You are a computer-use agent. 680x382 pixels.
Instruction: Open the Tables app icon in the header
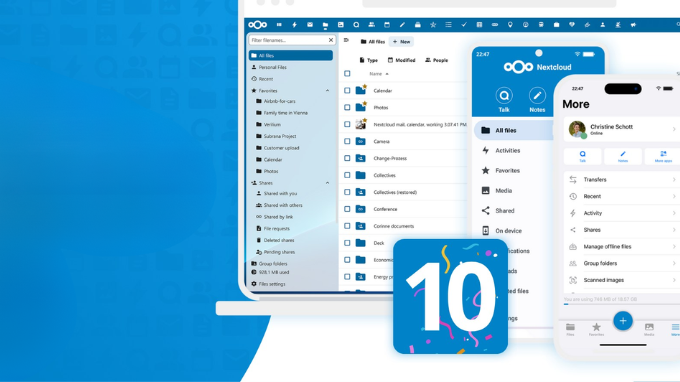(x=479, y=25)
